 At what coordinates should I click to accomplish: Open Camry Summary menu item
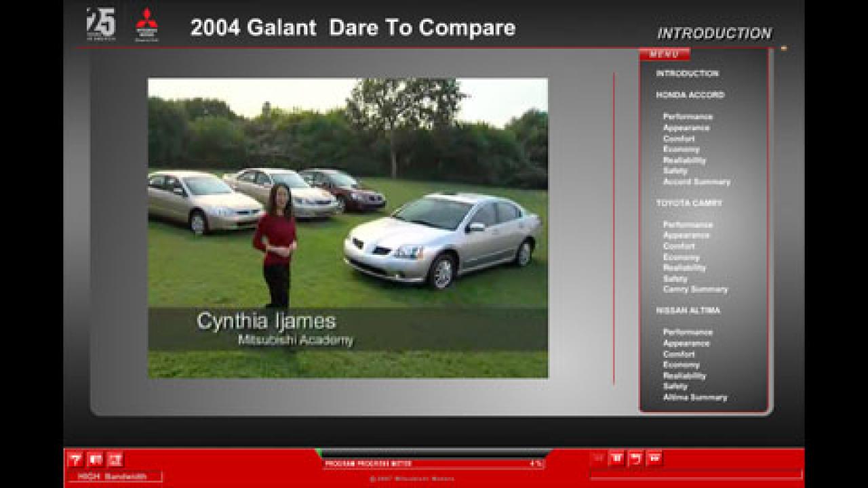point(695,289)
